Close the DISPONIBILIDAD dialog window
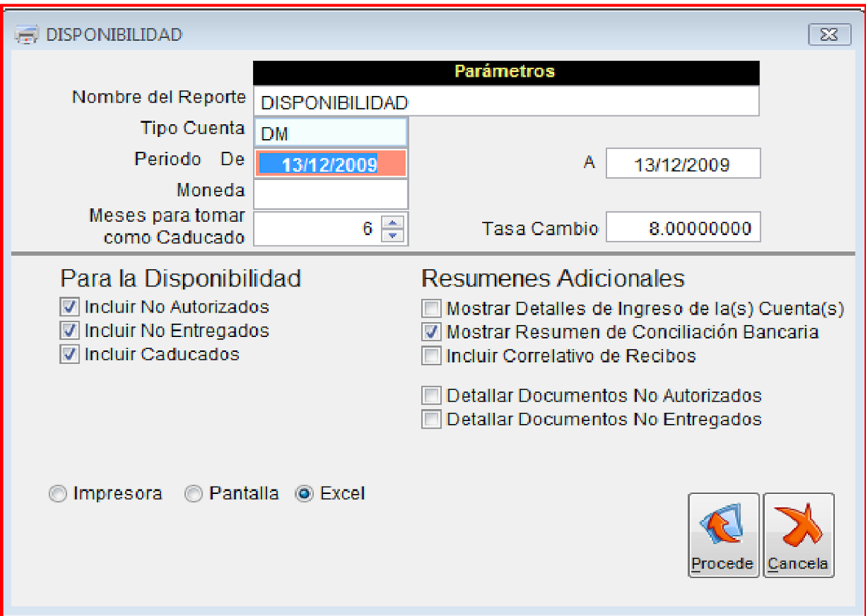This screenshot has width=866, height=616. pyautogui.click(x=829, y=35)
